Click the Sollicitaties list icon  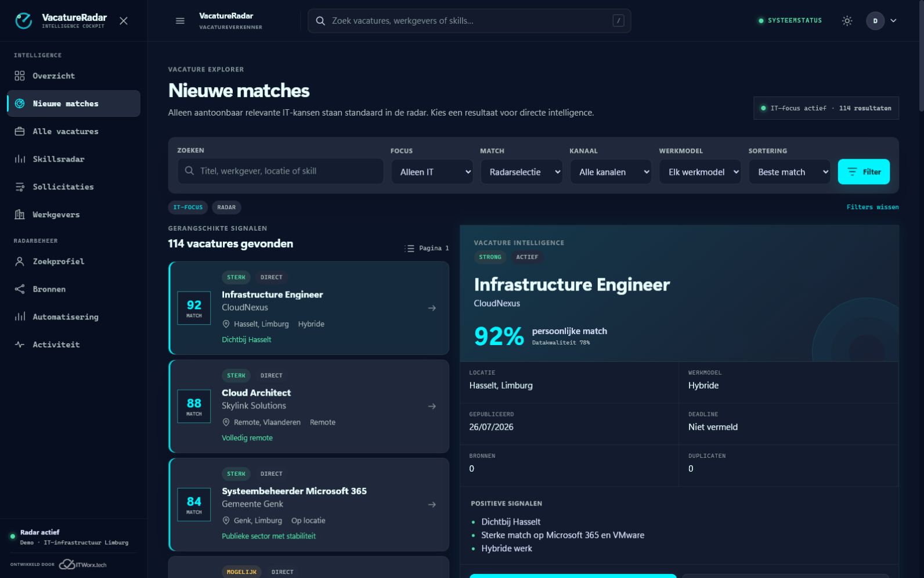coord(20,187)
